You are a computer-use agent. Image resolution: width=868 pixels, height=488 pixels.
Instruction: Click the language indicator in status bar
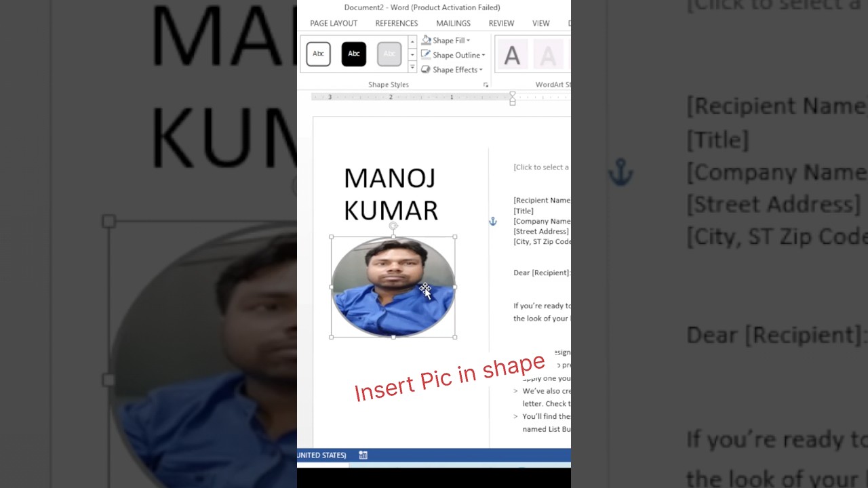tap(321, 455)
